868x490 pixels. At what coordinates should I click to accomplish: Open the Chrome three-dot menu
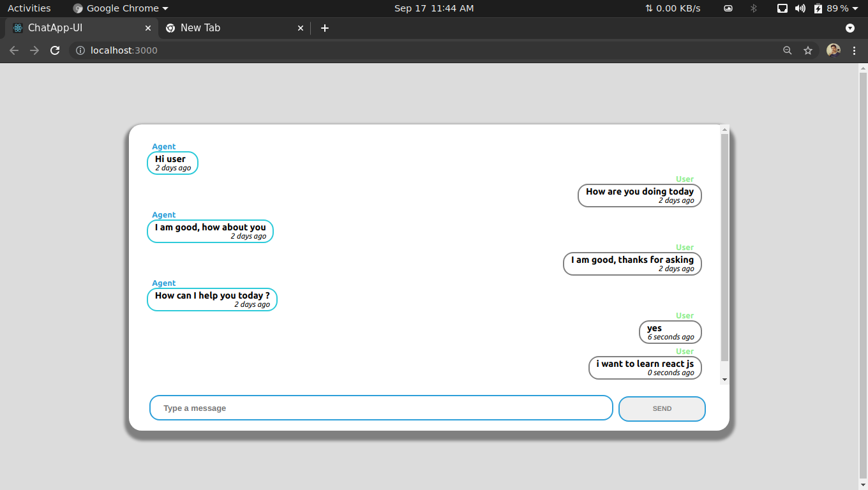coord(855,50)
